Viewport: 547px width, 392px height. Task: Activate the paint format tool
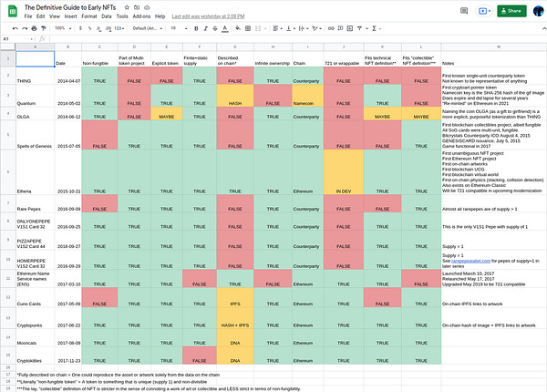pos(43,28)
